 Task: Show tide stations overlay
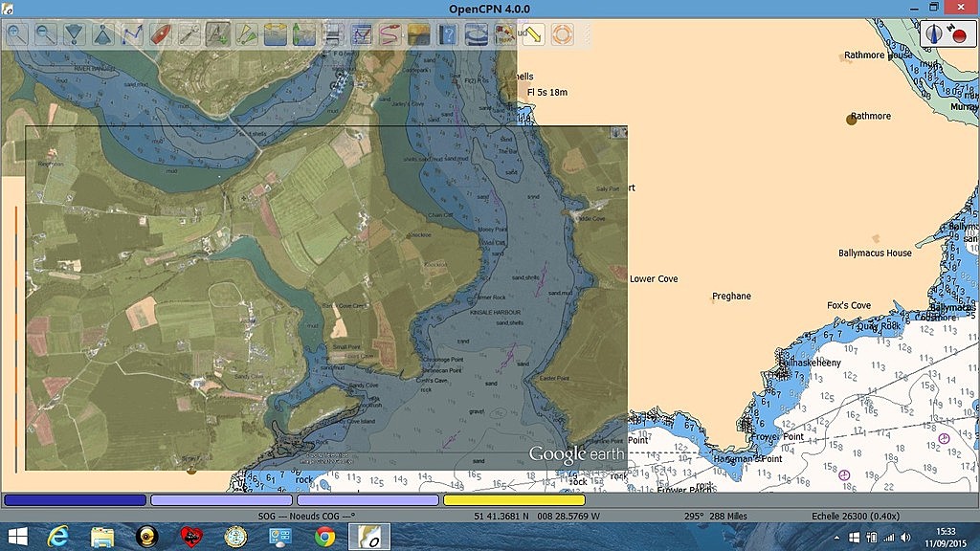pos(304,34)
